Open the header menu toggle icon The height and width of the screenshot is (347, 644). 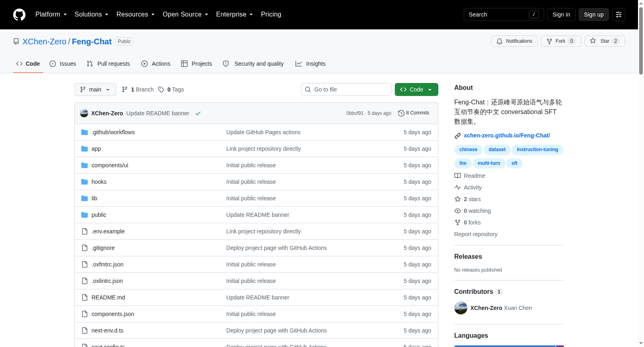click(x=619, y=15)
